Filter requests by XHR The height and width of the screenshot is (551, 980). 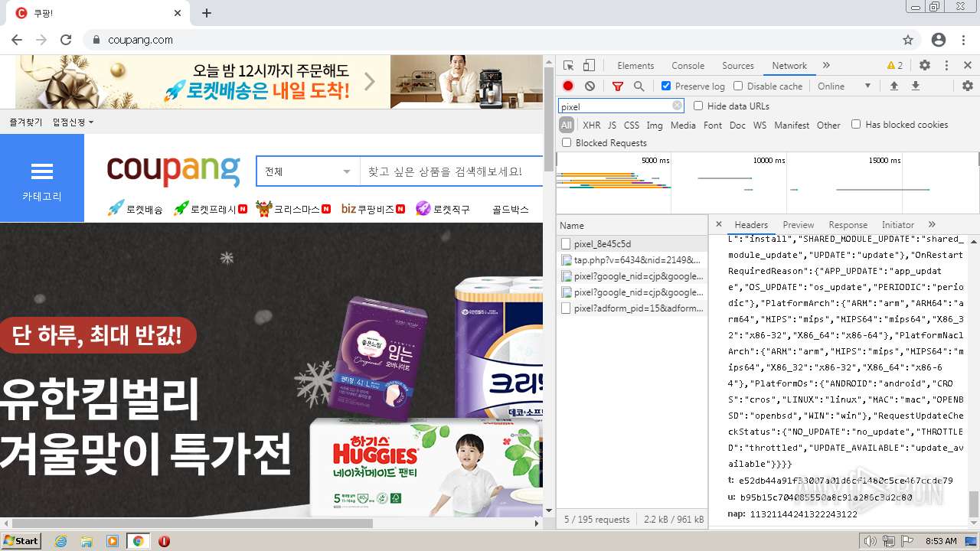tap(591, 126)
